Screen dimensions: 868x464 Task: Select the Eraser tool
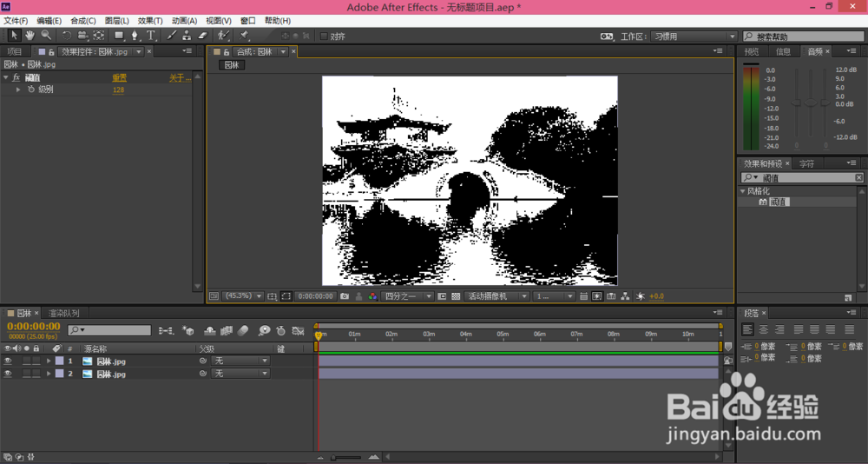point(202,36)
